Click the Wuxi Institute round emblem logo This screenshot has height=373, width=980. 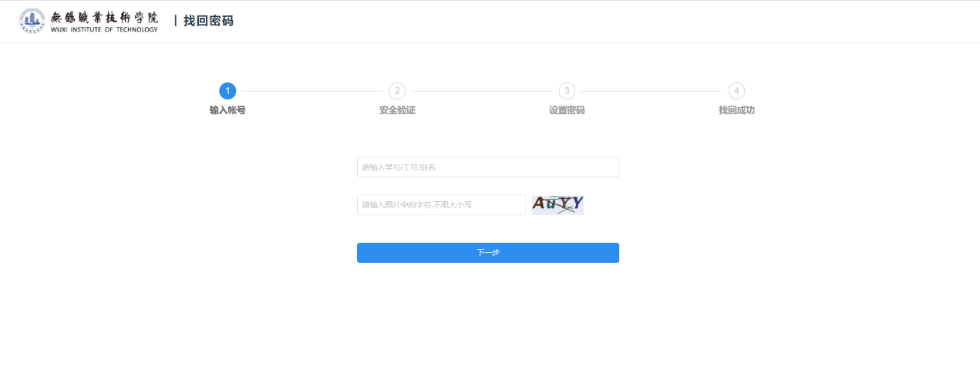(x=32, y=21)
